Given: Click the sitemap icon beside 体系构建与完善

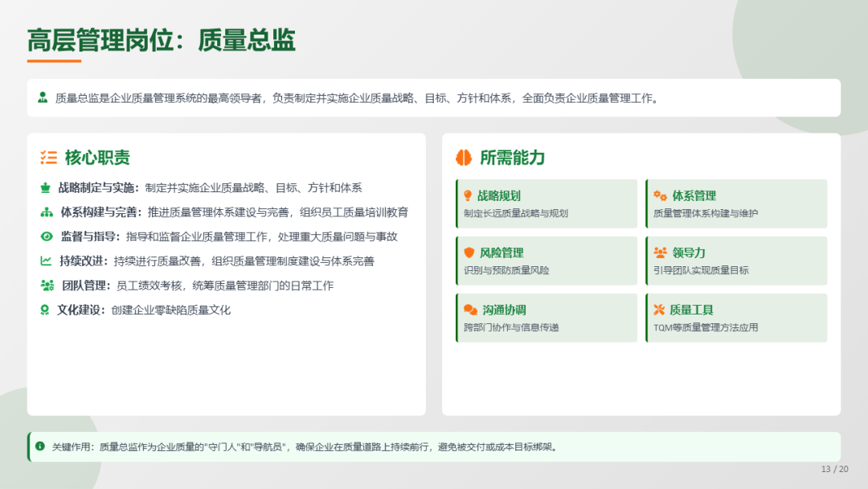Looking at the screenshot, I should coord(47,212).
